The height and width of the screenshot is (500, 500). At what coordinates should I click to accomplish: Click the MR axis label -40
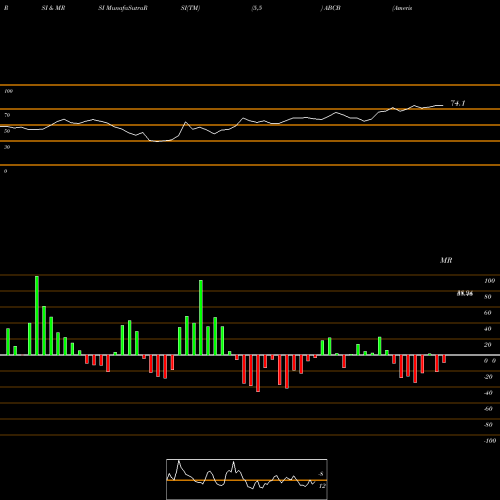tap(488, 393)
